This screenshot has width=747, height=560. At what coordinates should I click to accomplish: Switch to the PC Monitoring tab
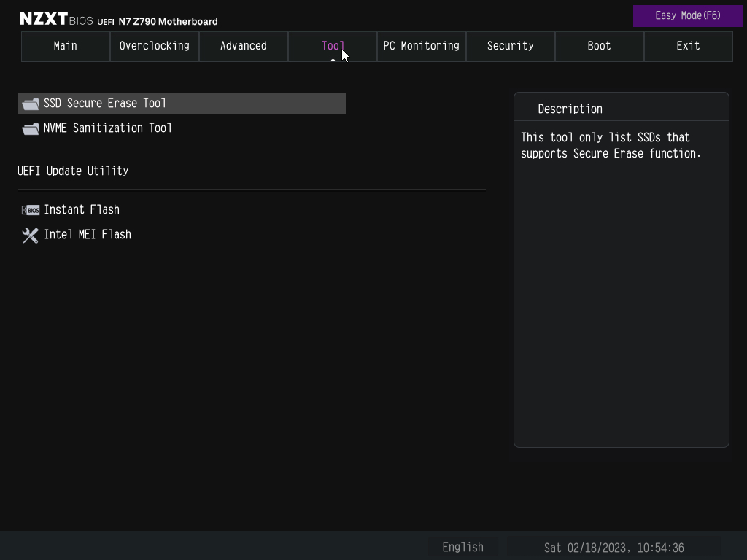(421, 46)
